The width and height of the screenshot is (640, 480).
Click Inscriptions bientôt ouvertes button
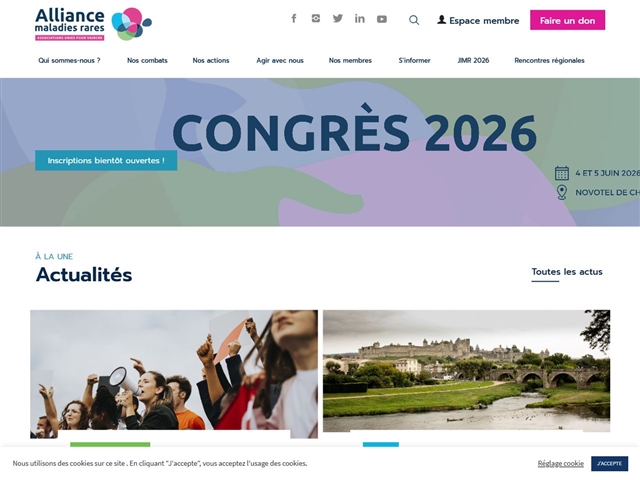[106, 160]
